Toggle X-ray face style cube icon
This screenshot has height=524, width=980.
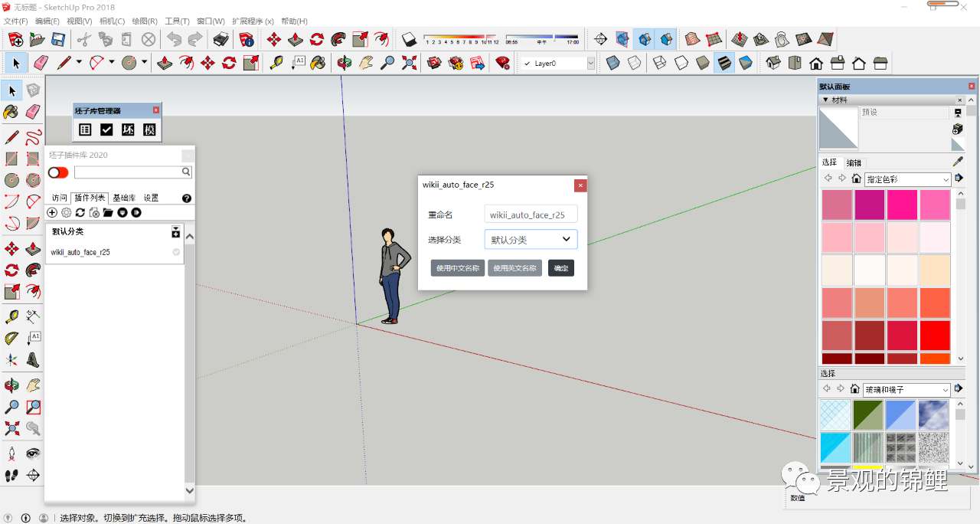[x=612, y=63]
